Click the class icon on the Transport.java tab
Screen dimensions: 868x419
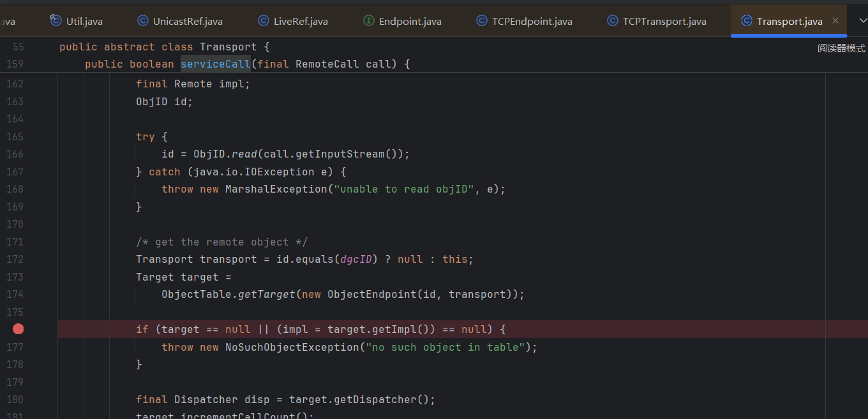[x=746, y=21]
